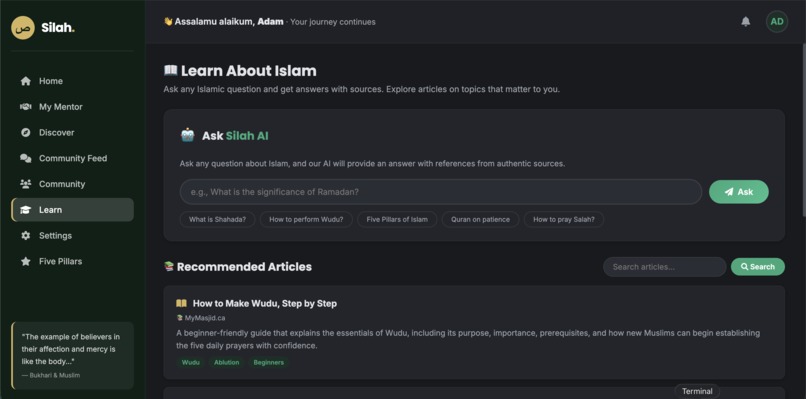Choose the 'How to perform Wudu?' suggestion
This screenshot has height=399, width=806.
[x=306, y=219]
